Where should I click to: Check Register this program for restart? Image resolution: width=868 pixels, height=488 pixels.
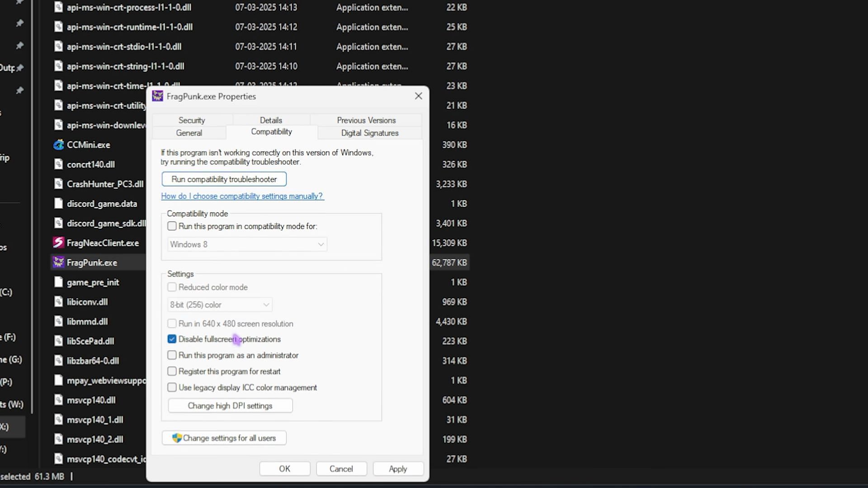172,371
